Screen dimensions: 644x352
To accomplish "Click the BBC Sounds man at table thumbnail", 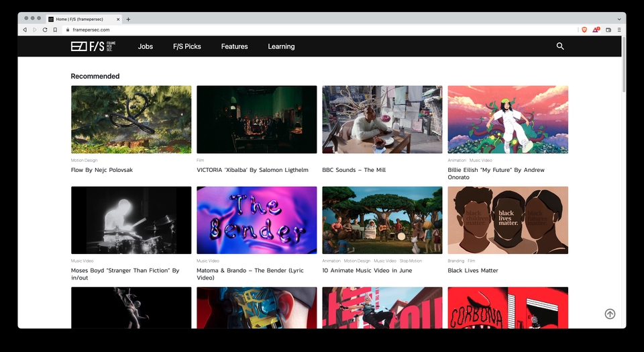I will point(382,120).
